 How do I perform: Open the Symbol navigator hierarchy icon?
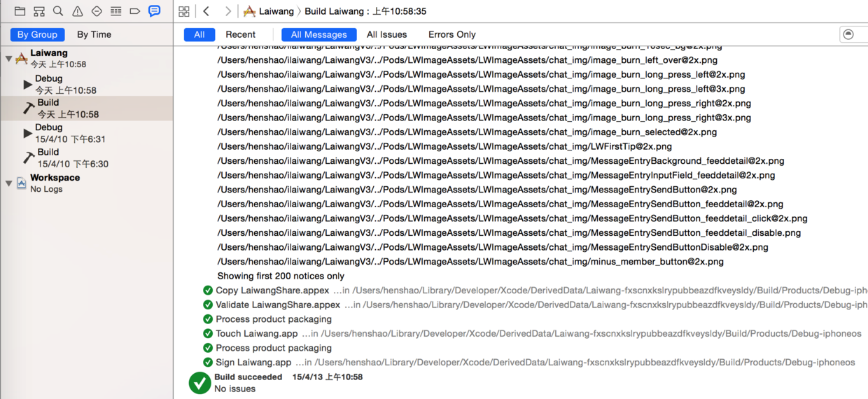point(39,11)
